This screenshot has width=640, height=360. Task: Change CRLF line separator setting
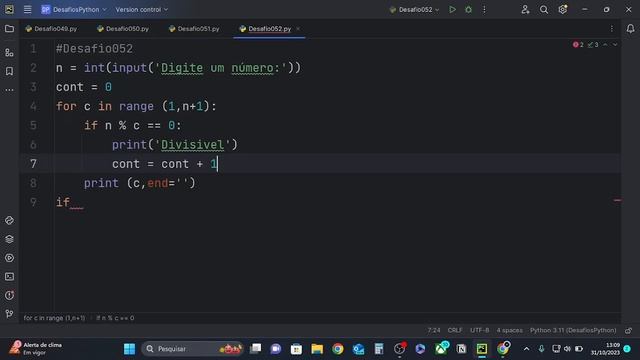(455, 330)
